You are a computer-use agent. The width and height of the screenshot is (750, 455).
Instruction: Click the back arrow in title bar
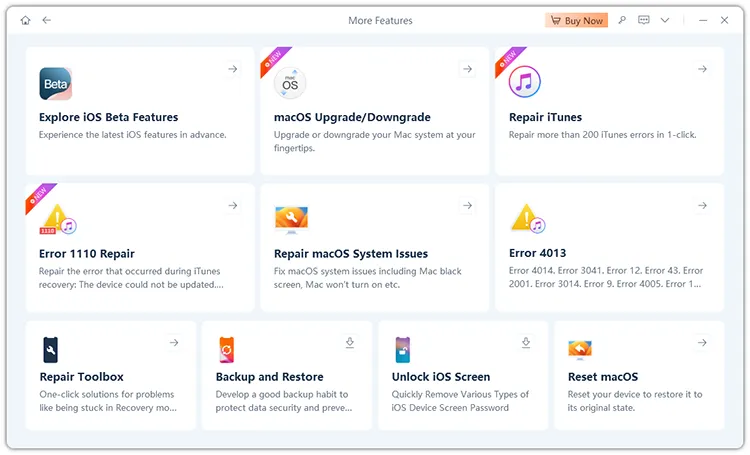click(x=46, y=20)
